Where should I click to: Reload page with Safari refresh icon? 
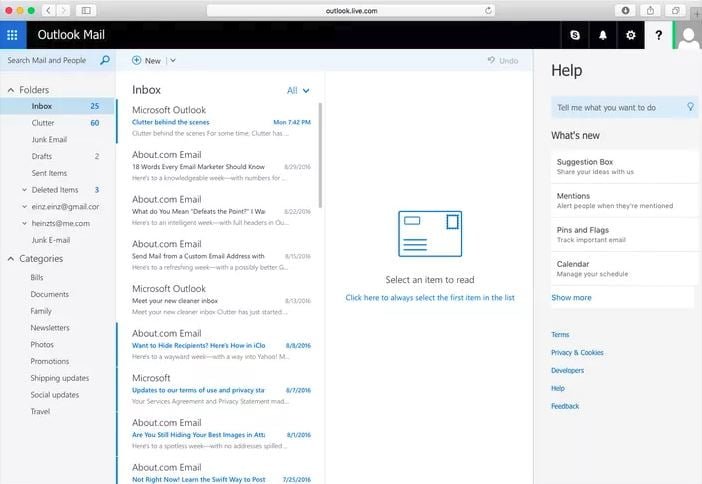(x=488, y=10)
